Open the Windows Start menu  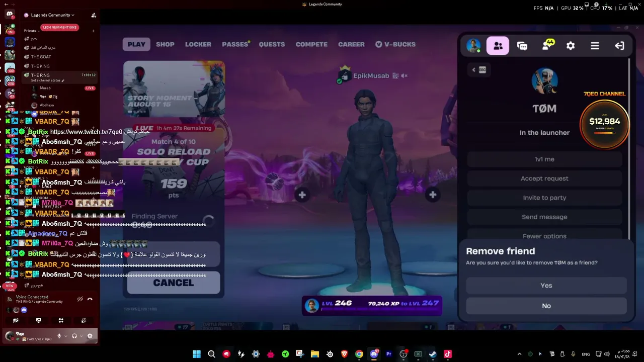point(197,354)
